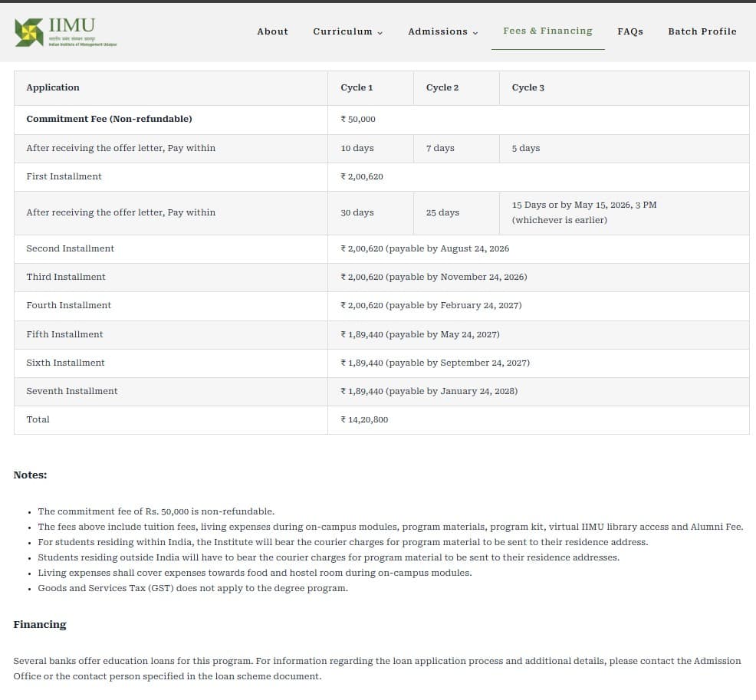The image size is (756, 700).
Task: Go to the Batch Profile page
Action: click(x=702, y=31)
